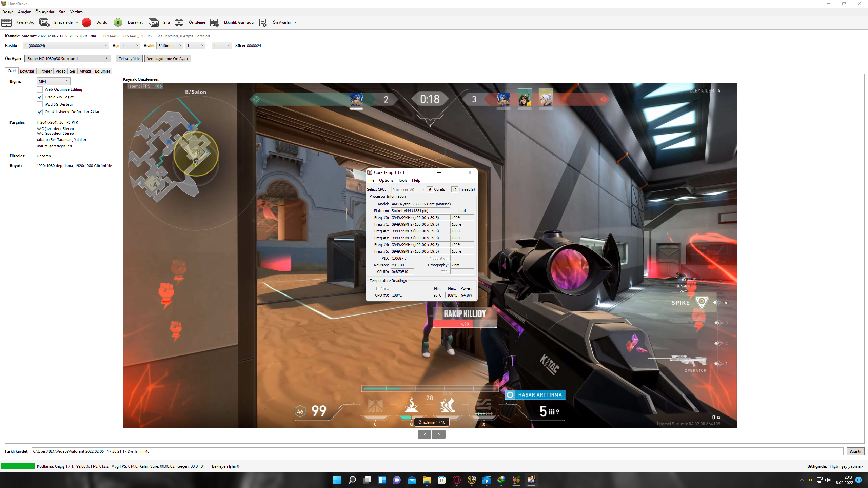
Task: Open Internet Download Manager on taskbar
Action: pyautogui.click(x=501, y=480)
